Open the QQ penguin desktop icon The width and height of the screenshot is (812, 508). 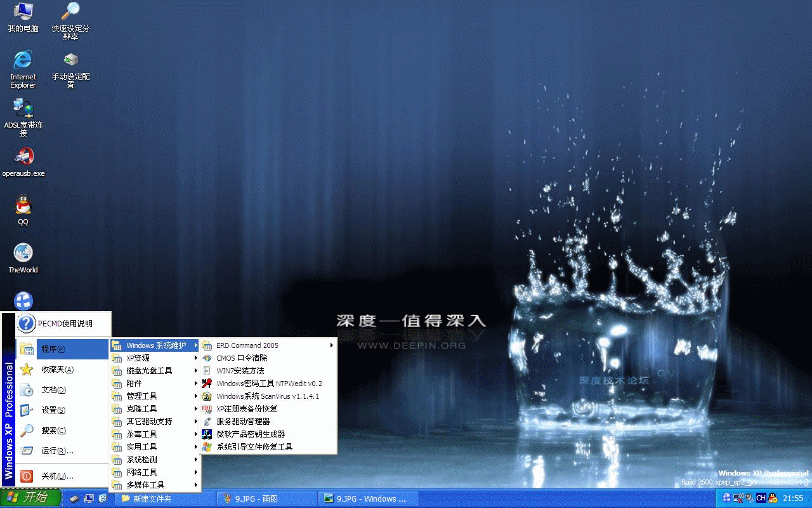point(23,206)
